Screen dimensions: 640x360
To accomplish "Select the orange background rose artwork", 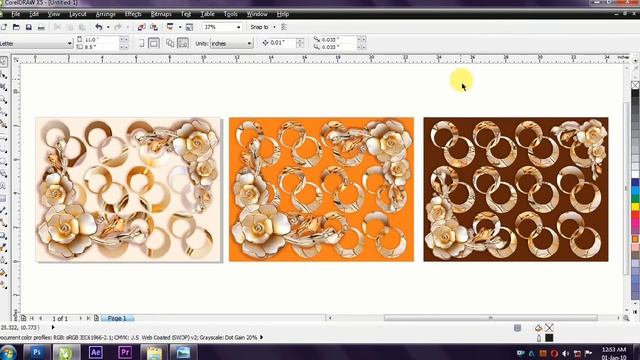I will [x=321, y=189].
